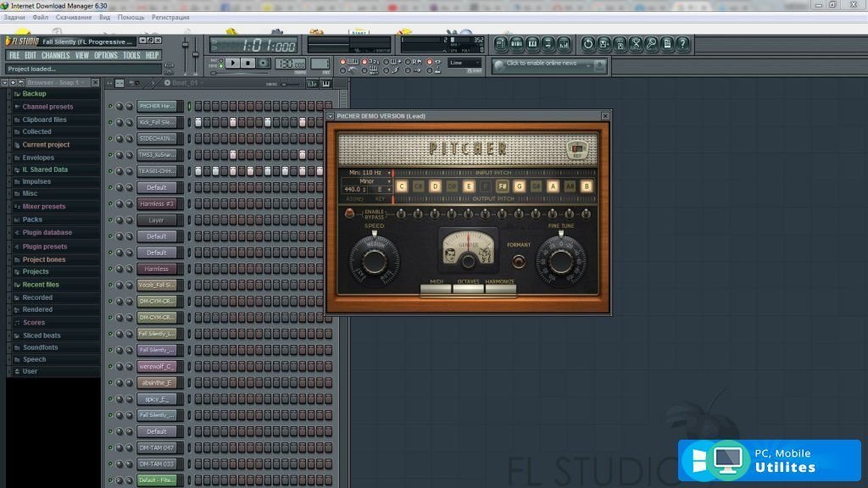The image size is (868, 488).
Task: Close the Browser panel with X
Action: pyautogui.click(x=95, y=82)
